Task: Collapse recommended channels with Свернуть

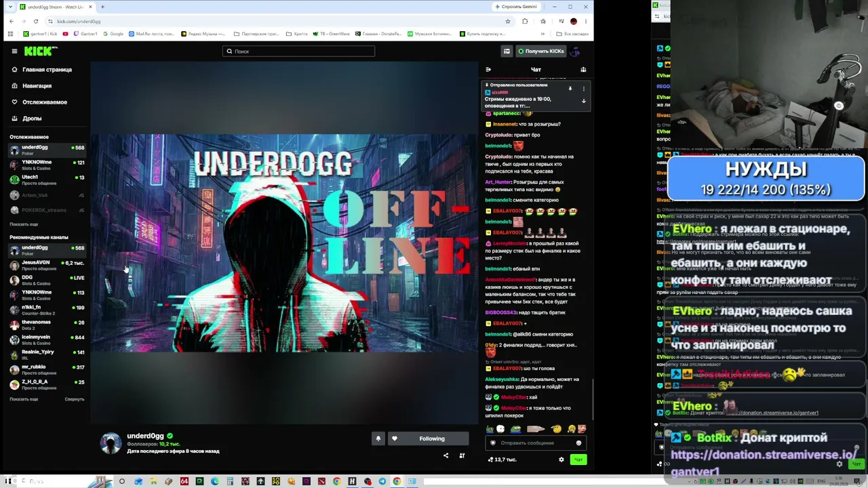Action: [75, 399]
